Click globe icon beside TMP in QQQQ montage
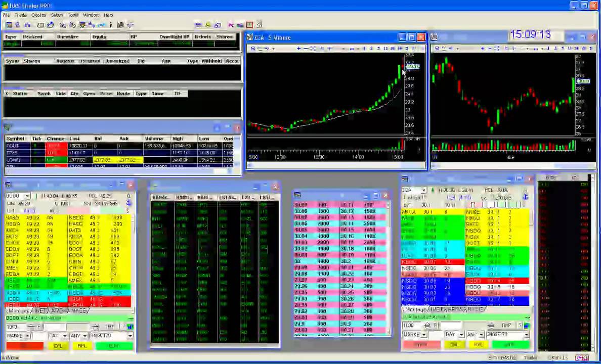This screenshot has width=601, height=364. click(x=130, y=327)
